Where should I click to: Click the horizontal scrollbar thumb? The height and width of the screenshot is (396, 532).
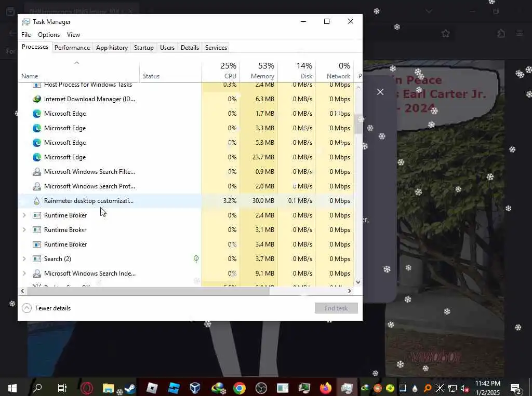pyautogui.click(x=148, y=291)
